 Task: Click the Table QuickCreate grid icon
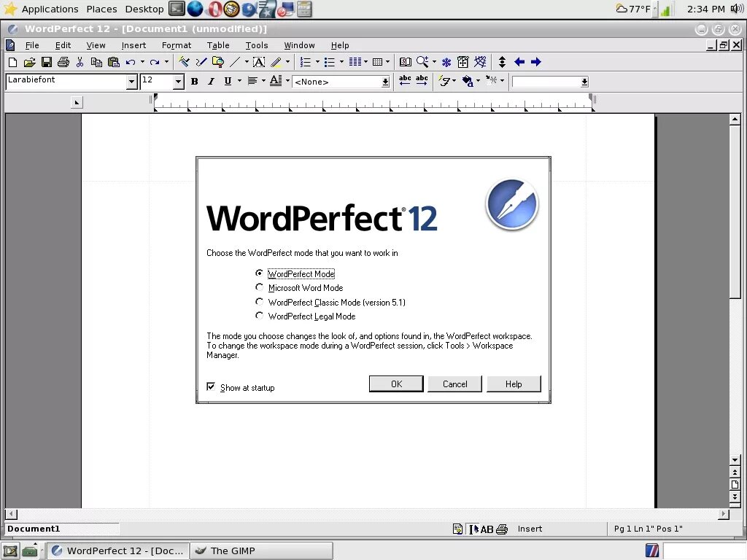[x=377, y=62]
